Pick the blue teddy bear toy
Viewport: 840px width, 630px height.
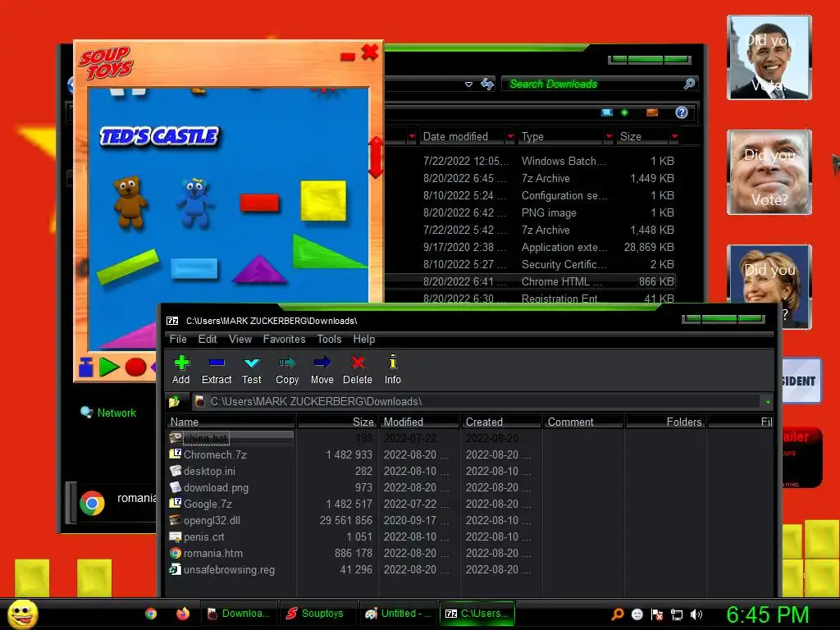click(194, 203)
